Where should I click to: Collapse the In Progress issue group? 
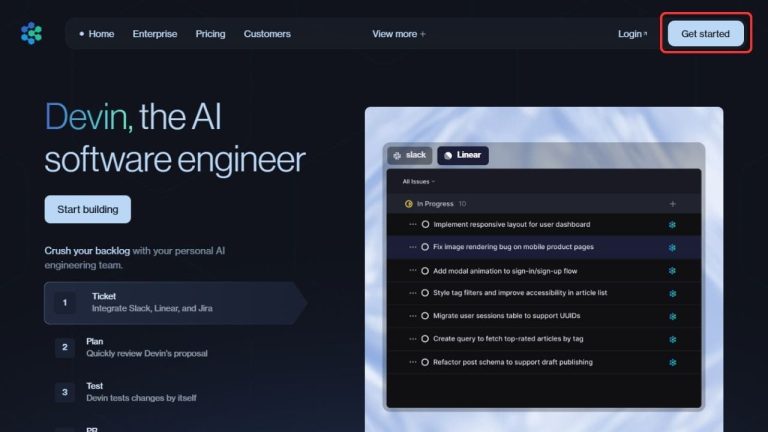click(435, 203)
